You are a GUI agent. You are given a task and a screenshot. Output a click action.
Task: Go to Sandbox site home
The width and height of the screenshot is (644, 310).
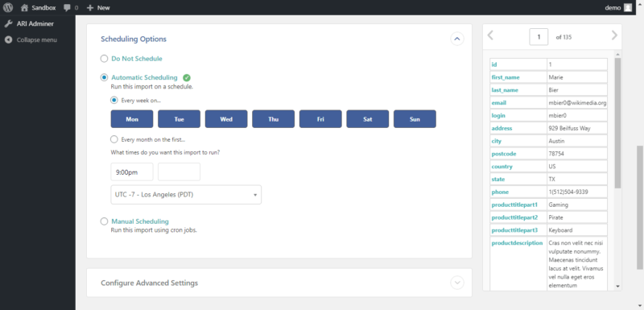coord(38,7)
